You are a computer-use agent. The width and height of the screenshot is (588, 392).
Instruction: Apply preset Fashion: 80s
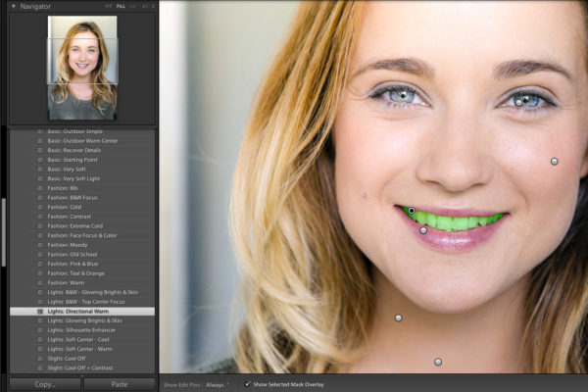click(82, 188)
